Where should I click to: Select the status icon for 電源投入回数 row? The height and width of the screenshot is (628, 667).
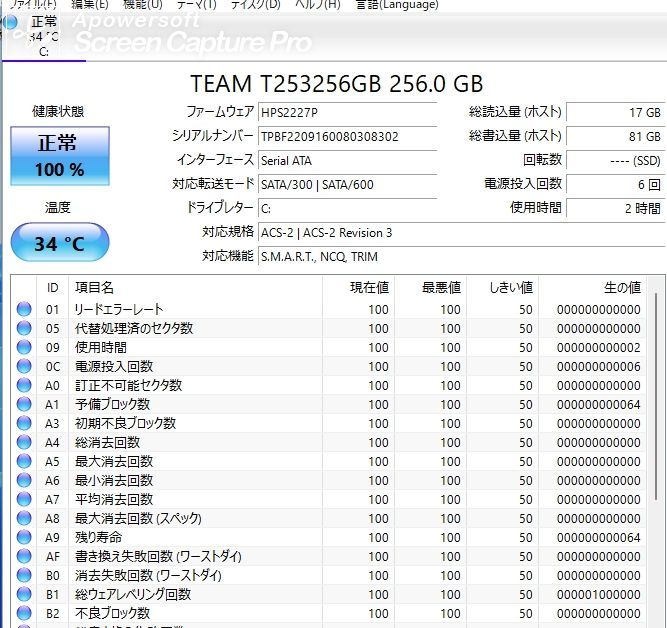pyautogui.click(x=24, y=366)
